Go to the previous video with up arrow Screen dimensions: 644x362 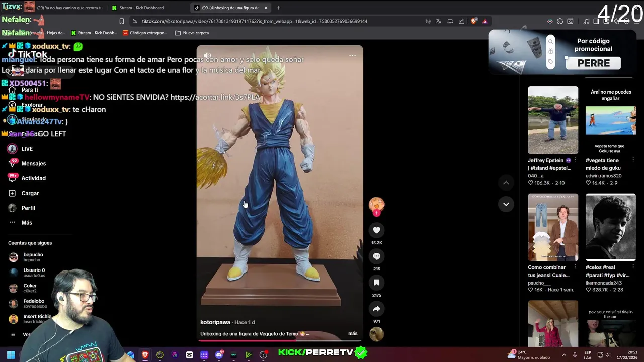pyautogui.click(x=506, y=183)
